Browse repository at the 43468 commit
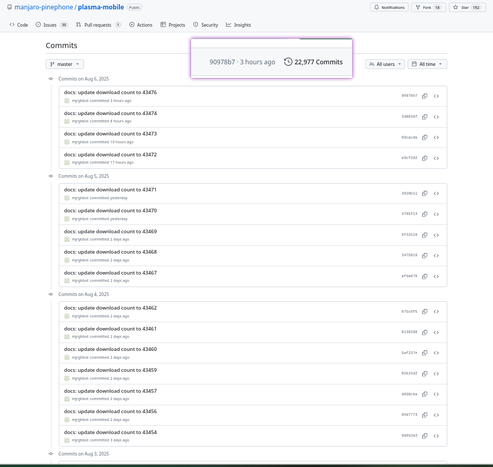Screen dimensions: 493x467 [436, 256]
